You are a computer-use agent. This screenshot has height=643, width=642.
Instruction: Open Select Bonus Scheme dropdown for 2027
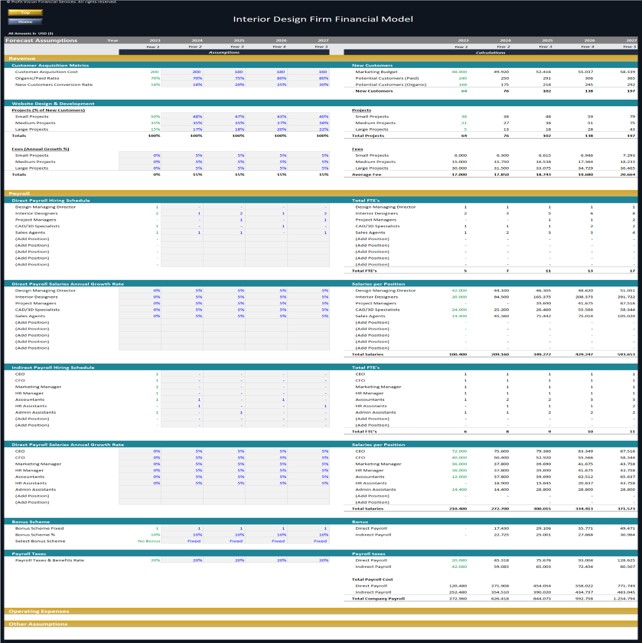click(x=309, y=541)
